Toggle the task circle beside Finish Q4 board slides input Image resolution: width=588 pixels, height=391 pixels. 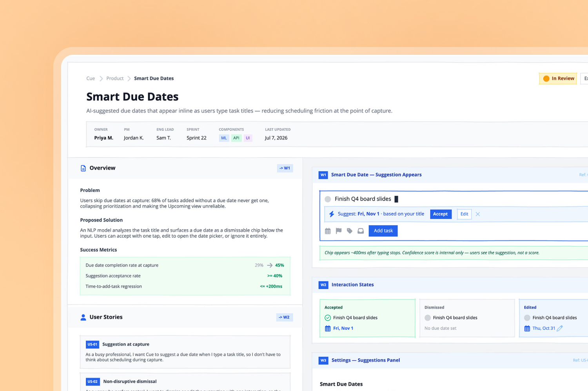tap(328, 199)
